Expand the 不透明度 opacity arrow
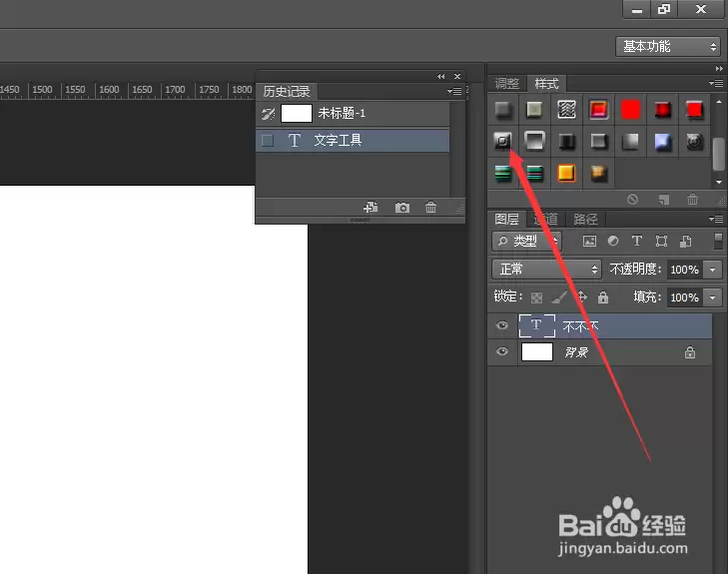 click(x=713, y=270)
